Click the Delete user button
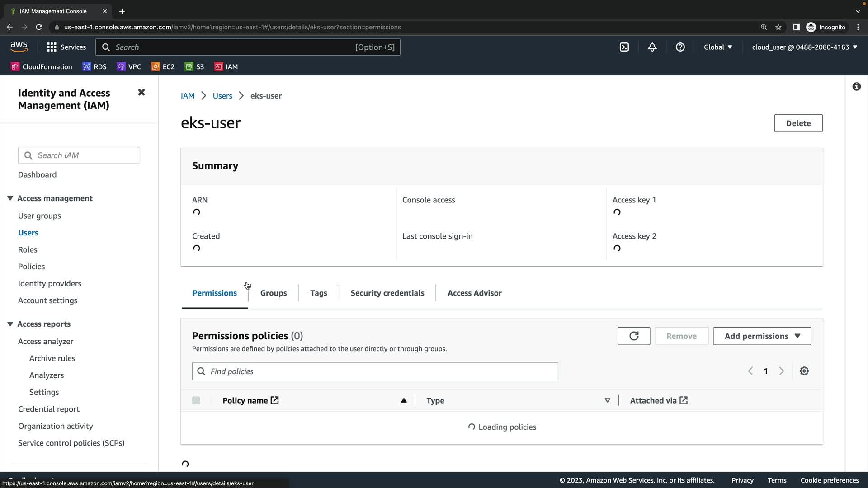Image resolution: width=868 pixels, height=488 pixels. (x=798, y=123)
